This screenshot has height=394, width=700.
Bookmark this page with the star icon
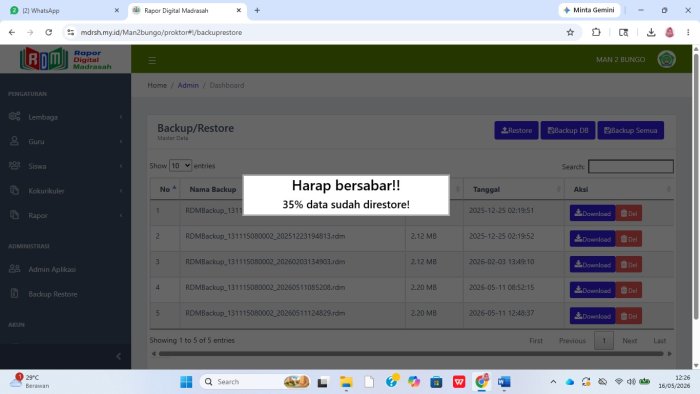(570, 32)
